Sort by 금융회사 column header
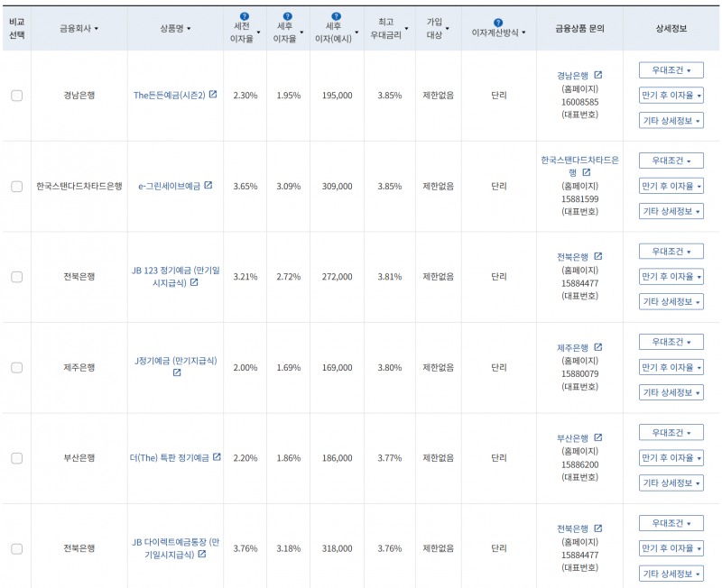Viewport: 722px width, 588px height. click(79, 29)
